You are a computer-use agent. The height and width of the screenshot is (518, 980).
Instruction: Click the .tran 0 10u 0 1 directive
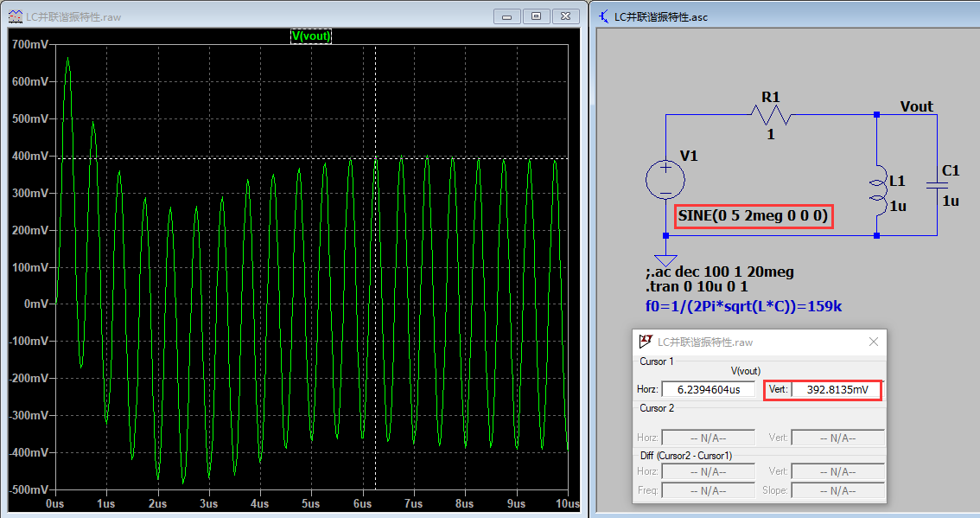[x=697, y=286]
